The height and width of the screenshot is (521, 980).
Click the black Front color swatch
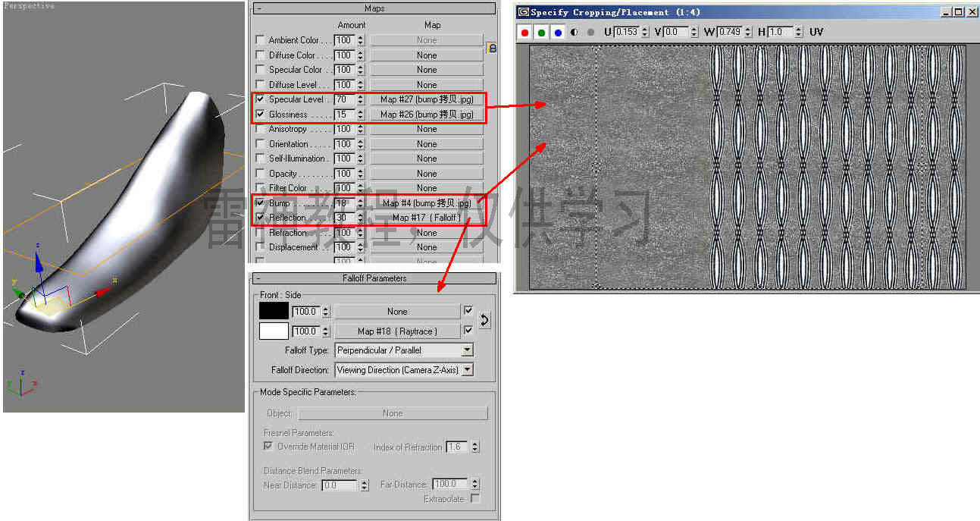coord(274,311)
